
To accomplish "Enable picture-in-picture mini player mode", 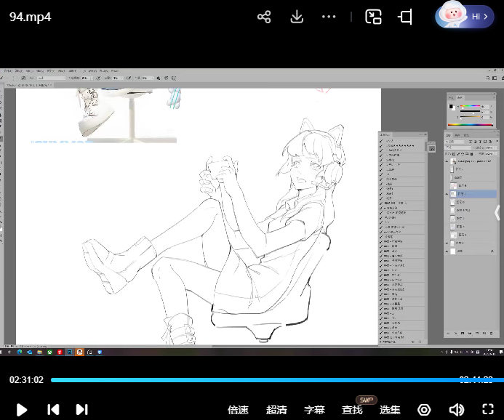I will tap(373, 17).
